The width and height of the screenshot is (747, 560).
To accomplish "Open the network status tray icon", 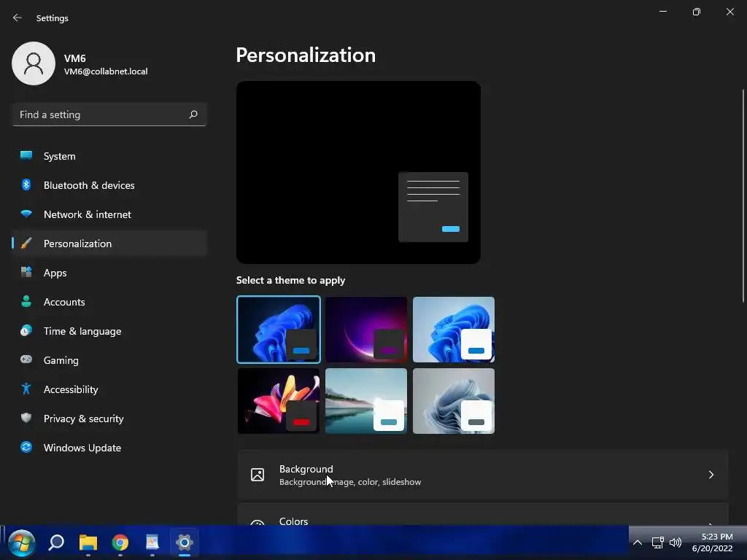I will click(x=657, y=542).
